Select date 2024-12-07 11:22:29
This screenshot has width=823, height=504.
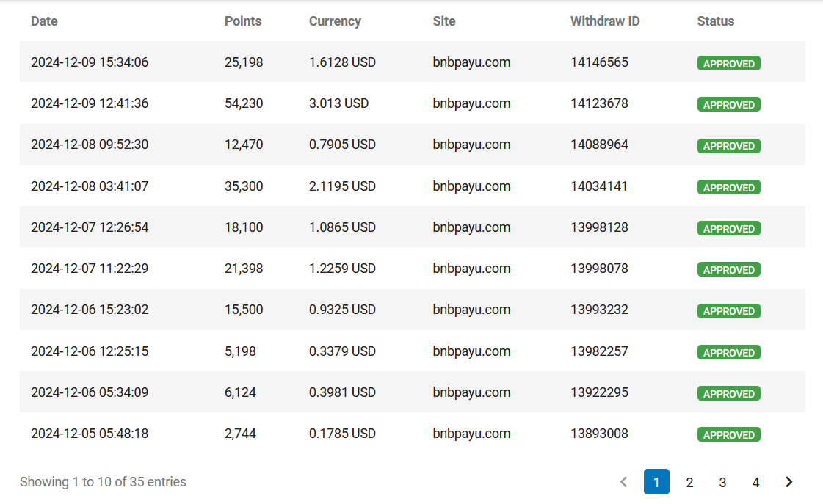click(x=90, y=269)
